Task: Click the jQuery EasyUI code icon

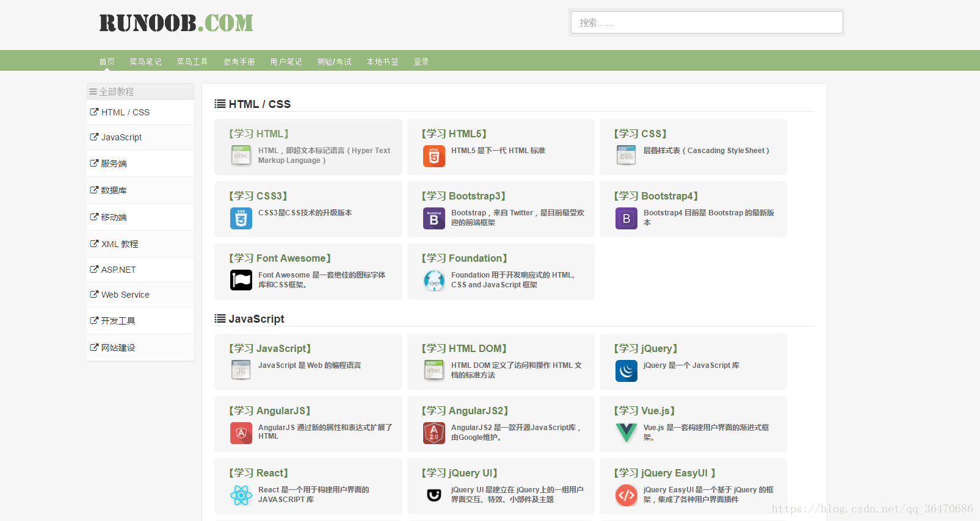Action: (626, 495)
